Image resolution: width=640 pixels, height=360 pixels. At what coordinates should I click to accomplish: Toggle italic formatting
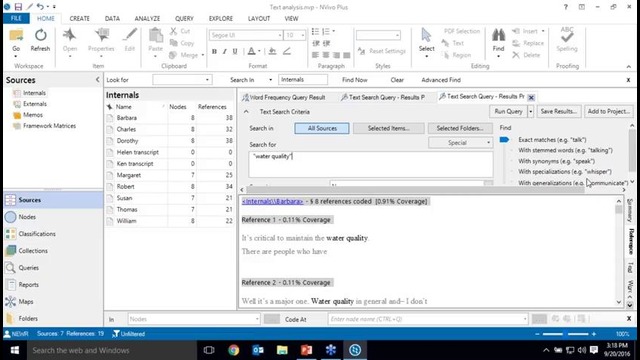pos(224,51)
